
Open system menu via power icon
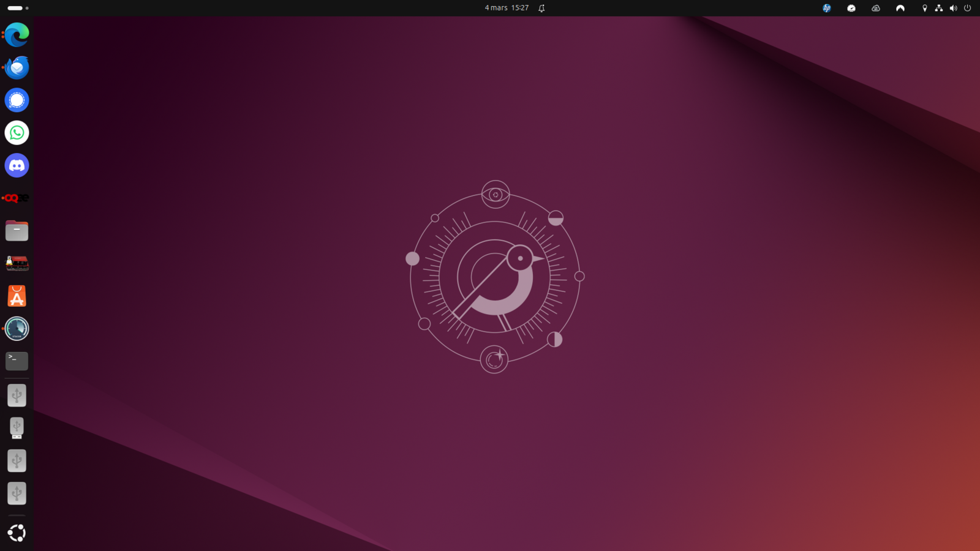point(968,8)
